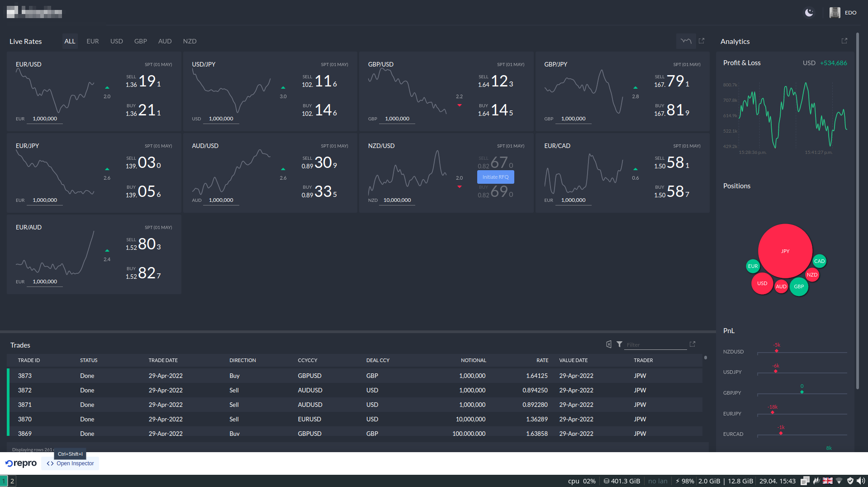Select the EUR currency tab
Image resolution: width=868 pixels, height=487 pixels.
pos(93,41)
